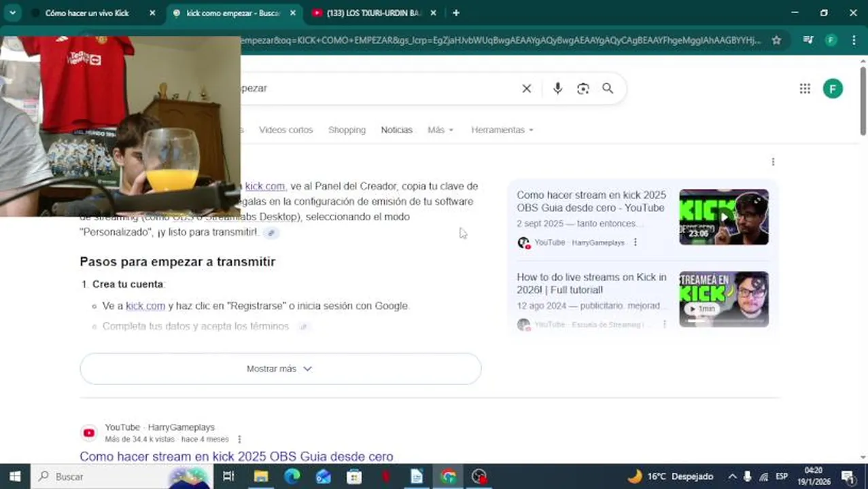Viewport: 868px width, 489px height.
Task: Open the Chrome profile button in toolbar
Action: [x=831, y=40]
